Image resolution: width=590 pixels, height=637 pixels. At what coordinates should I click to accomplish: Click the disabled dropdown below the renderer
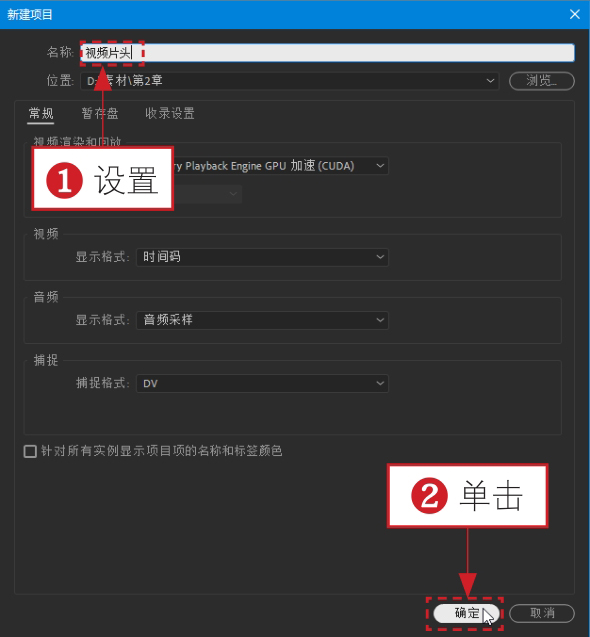[x=208, y=194]
